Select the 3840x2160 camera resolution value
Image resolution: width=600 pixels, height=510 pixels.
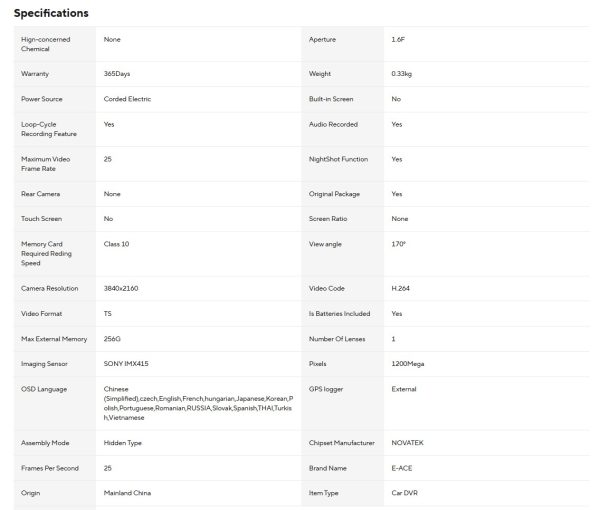(x=123, y=288)
